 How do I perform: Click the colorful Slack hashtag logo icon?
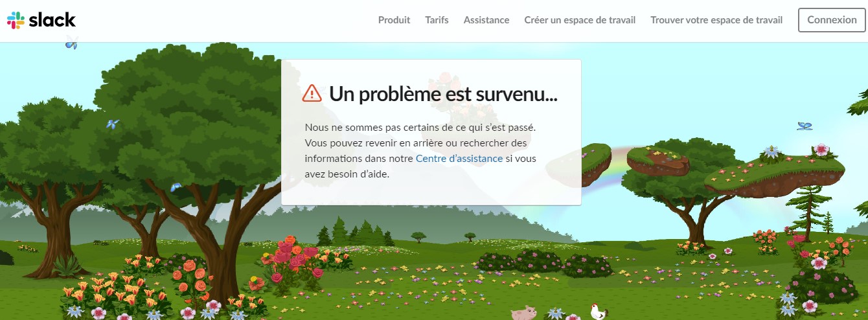16,20
